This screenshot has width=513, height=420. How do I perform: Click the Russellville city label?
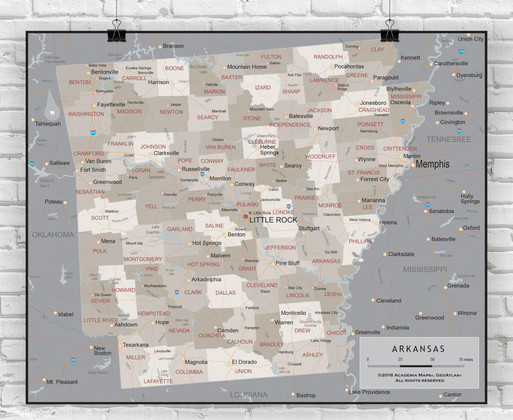tap(196, 169)
